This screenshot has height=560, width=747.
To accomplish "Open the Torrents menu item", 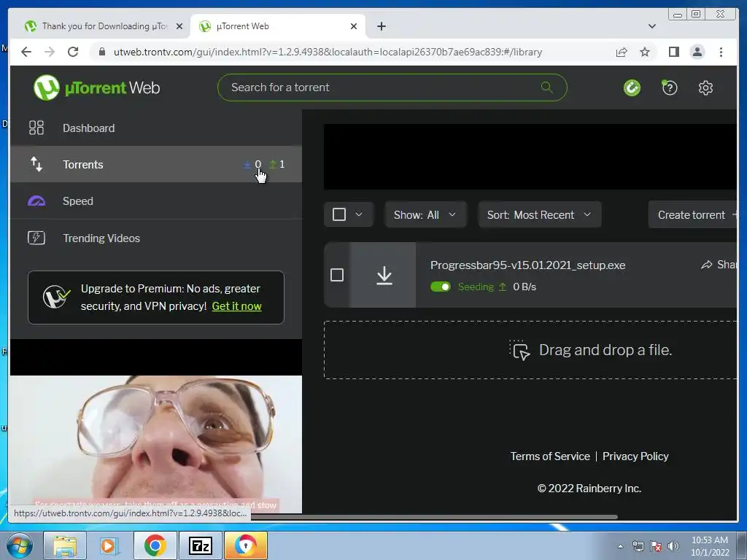I will (x=156, y=164).
